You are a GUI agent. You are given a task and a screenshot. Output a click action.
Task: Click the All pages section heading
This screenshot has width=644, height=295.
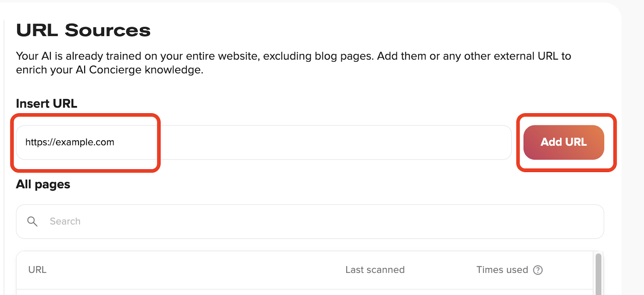(43, 184)
